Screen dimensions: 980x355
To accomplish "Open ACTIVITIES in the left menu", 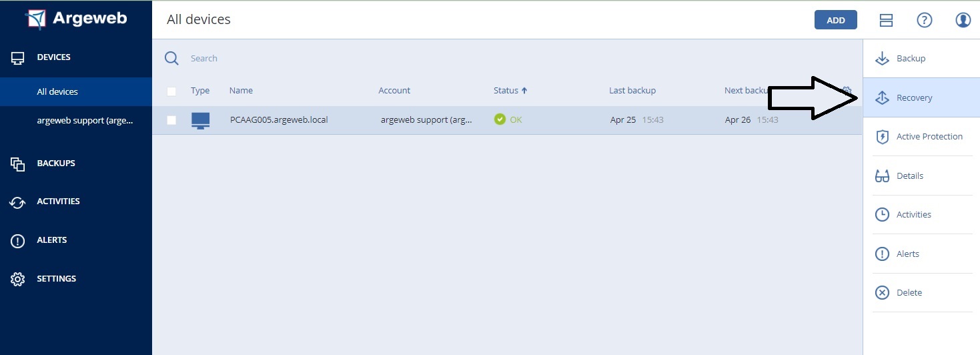I will pos(58,201).
